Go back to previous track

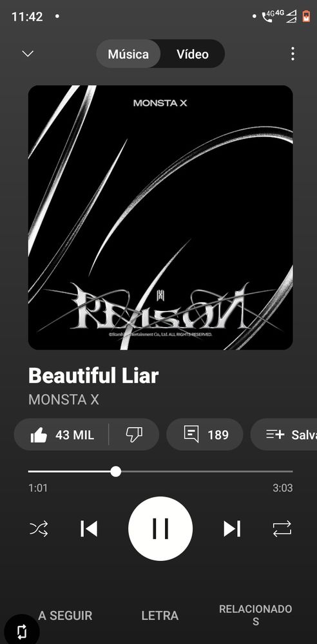click(89, 529)
